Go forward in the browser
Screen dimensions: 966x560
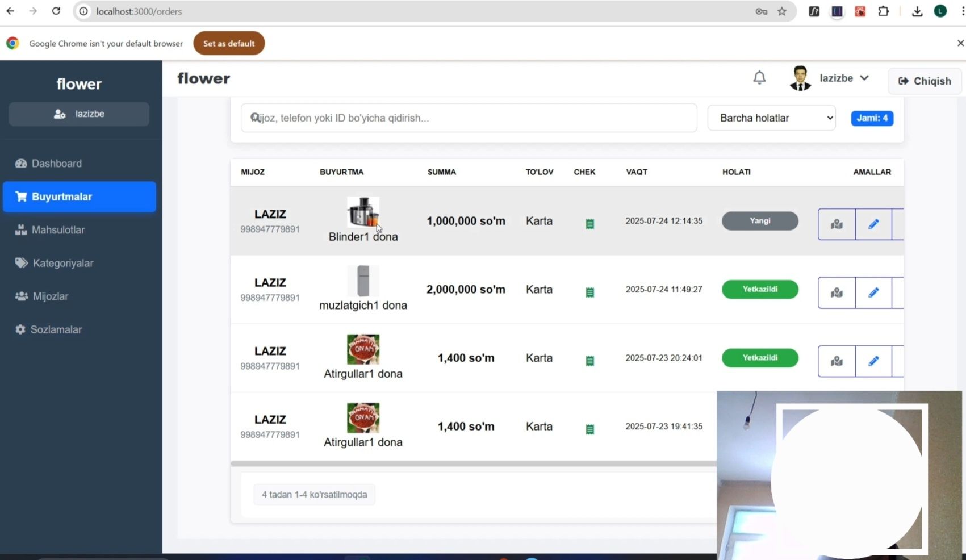click(x=33, y=11)
